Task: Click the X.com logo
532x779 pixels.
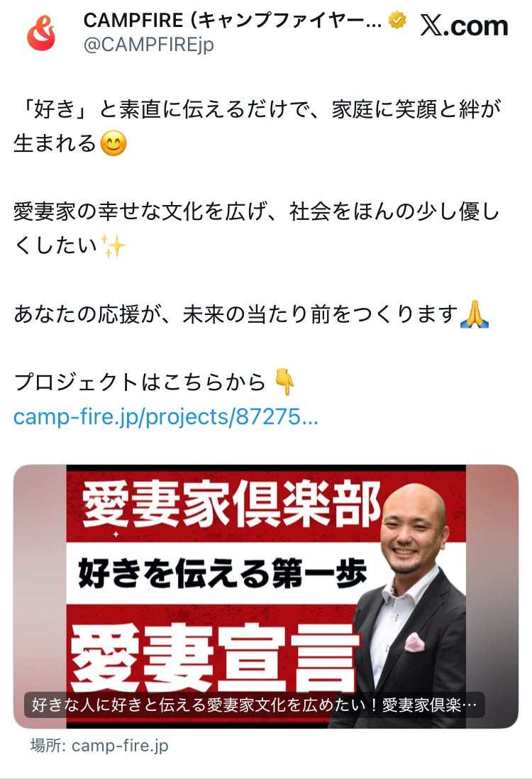Action: click(464, 26)
